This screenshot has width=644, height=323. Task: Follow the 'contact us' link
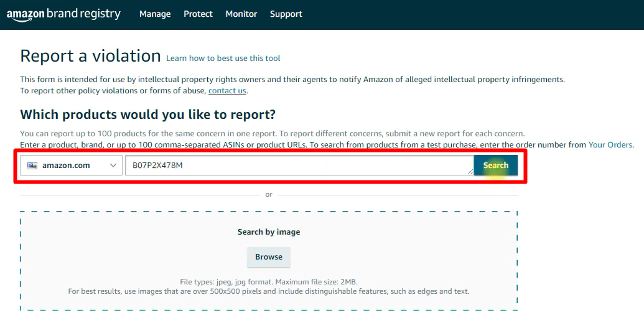click(x=227, y=90)
